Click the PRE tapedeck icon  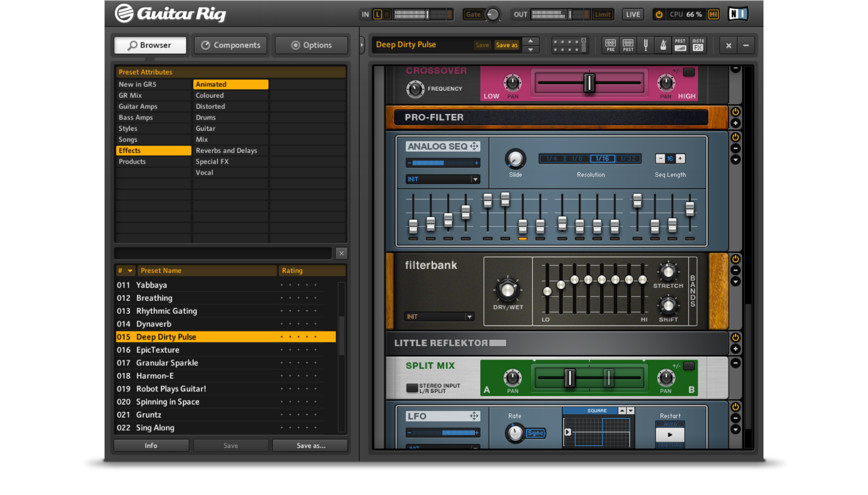[x=610, y=45]
